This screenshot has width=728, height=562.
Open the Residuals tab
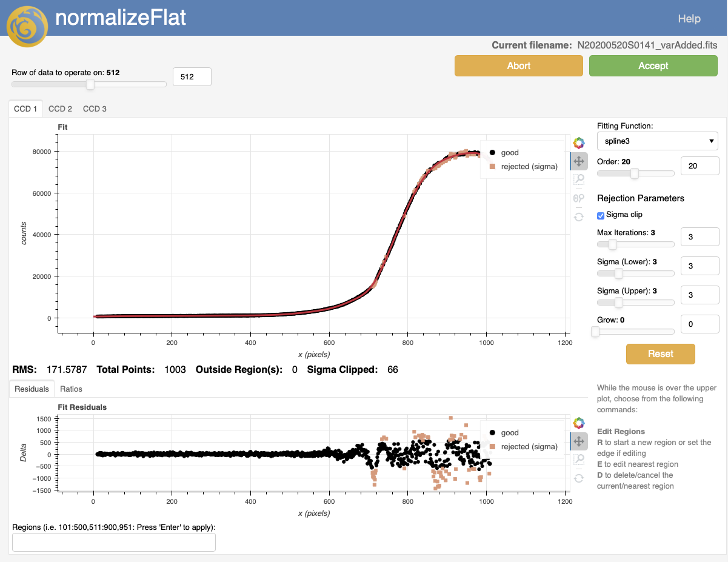coord(32,389)
